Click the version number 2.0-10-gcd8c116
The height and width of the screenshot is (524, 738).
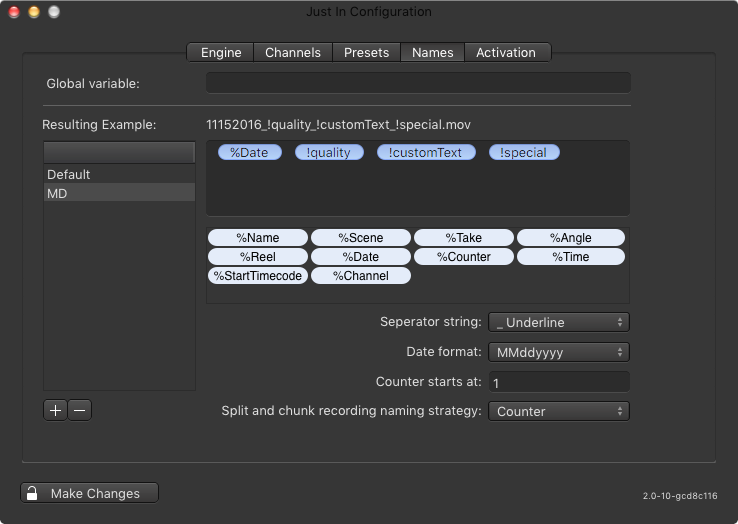680,496
